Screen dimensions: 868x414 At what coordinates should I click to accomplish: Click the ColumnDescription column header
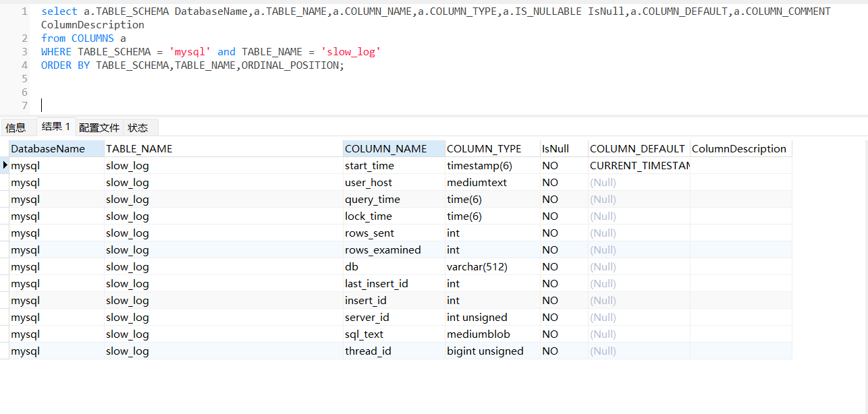coord(741,148)
